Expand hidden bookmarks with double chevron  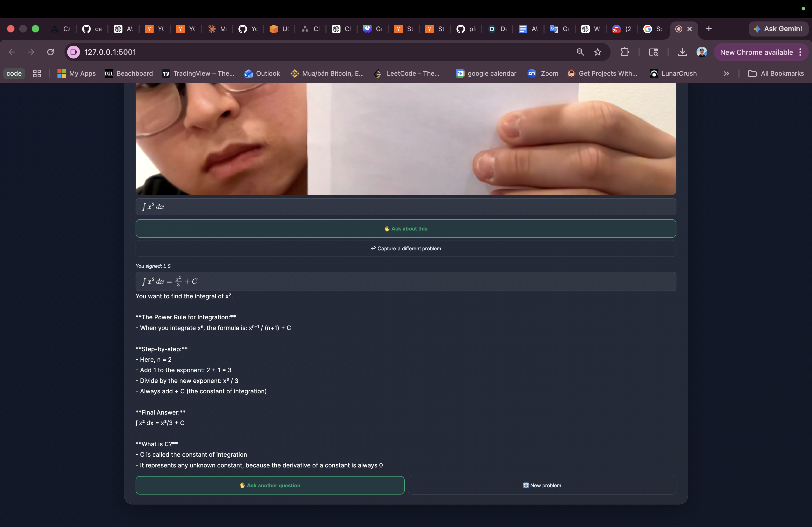pyautogui.click(x=726, y=73)
